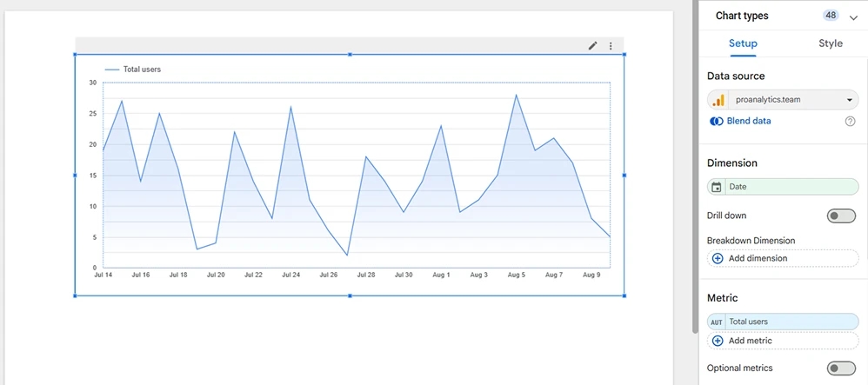
Task: Click the Jul 28 axis label
Action: [366, 275]
